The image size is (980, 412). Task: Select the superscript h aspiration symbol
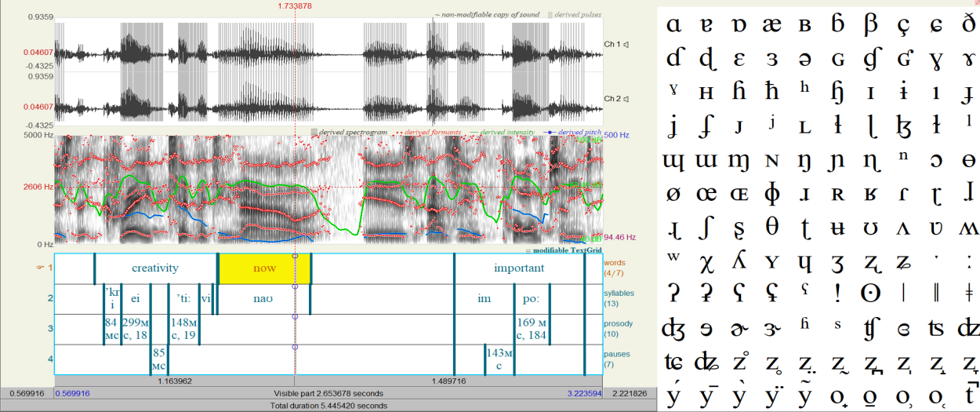(x=804, y=87)
